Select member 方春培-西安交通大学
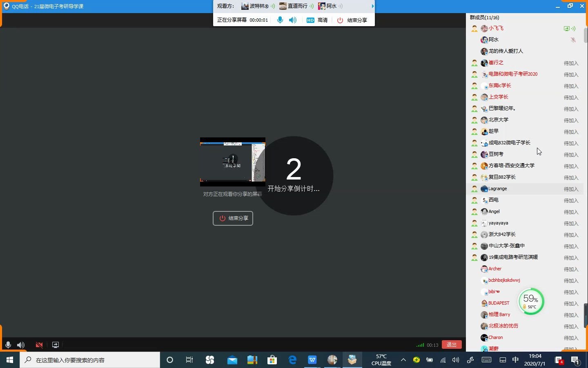 (x=512, y=166)
